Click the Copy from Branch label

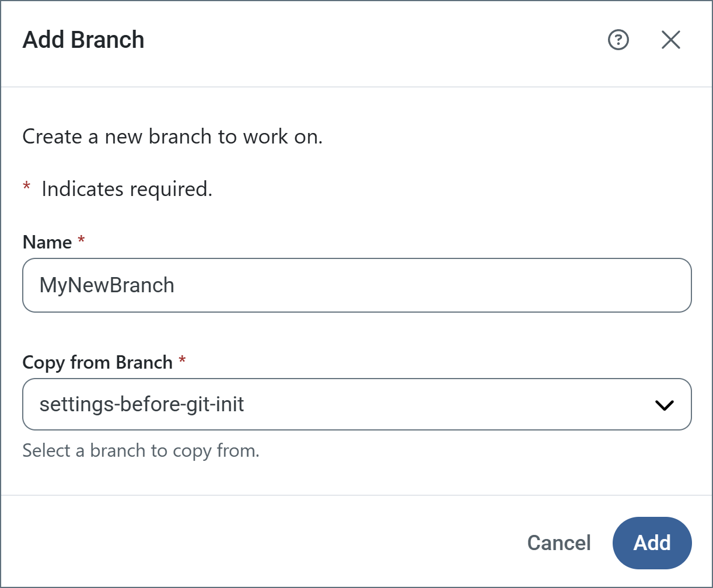point(97,362)
